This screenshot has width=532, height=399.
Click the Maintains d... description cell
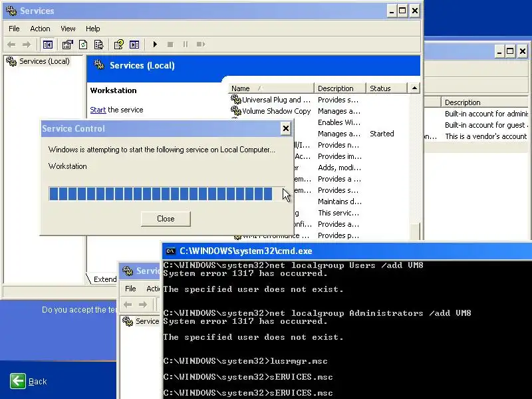pyautogui.click(x=340, y=201)
